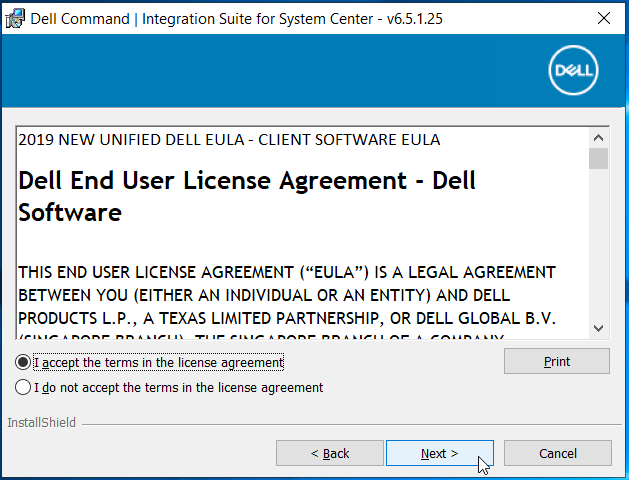
Task: Click the EULA scrollbar up arrow
Action: pyautogui.click(x=599, y=138)
